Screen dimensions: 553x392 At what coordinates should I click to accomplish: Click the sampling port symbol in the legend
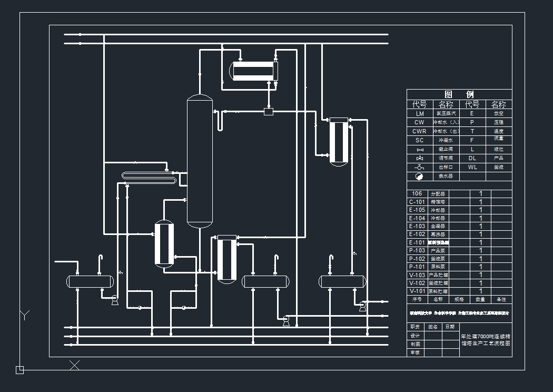click(x=419, y=167)
